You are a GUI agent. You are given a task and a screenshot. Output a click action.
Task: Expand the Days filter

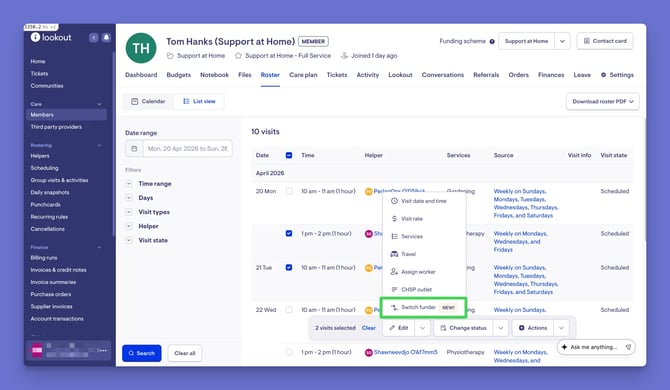(129, 198)
